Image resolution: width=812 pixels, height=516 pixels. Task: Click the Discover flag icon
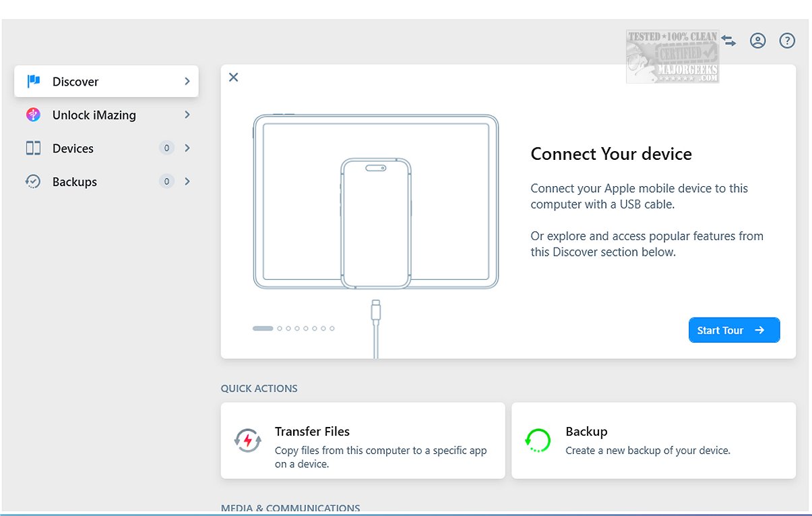(34, 82)
